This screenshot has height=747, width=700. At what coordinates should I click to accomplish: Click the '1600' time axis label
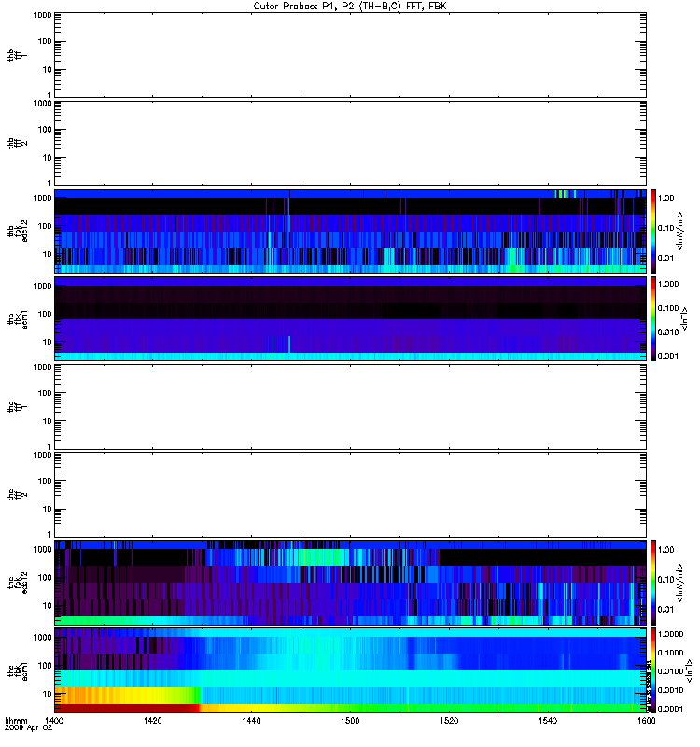tap(646, 720)
